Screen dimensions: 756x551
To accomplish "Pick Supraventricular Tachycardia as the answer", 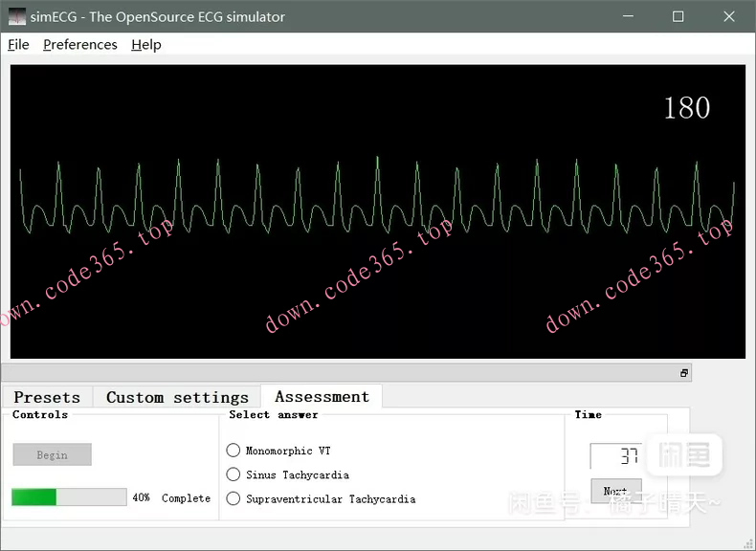I will pos(233,498).
